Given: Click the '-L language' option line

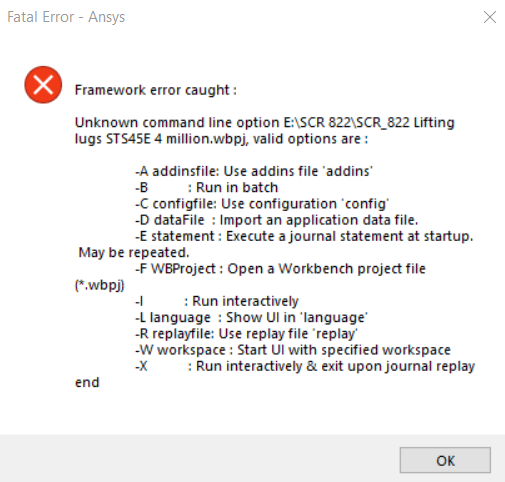Looking at the screenshot, I should 251,318.
